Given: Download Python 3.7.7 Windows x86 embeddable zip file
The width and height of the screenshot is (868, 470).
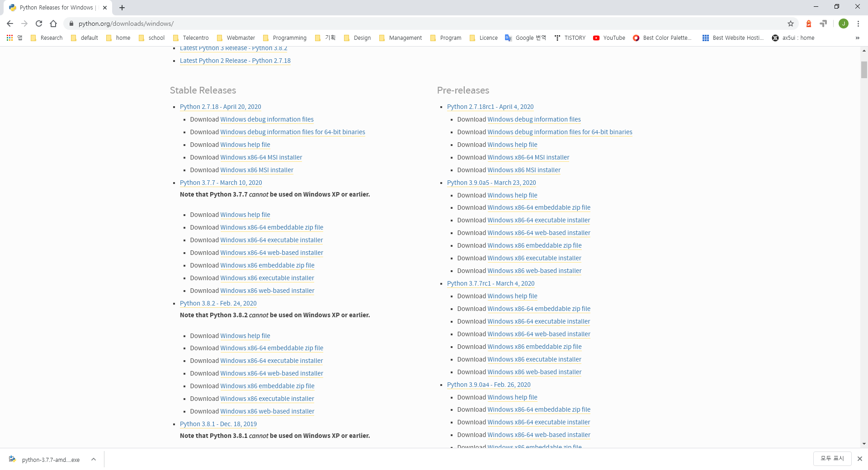Looking at the screenshot, I should (x=267, y=265).
